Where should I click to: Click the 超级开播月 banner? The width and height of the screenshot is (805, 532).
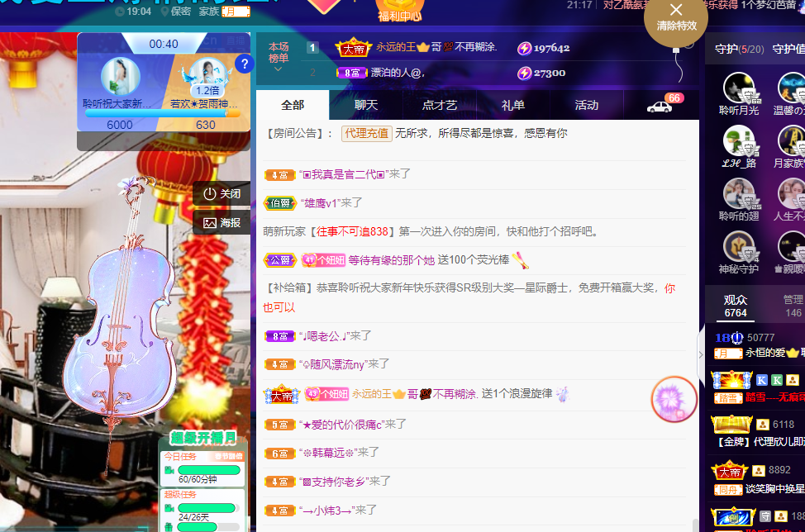(x=203, y=438)
